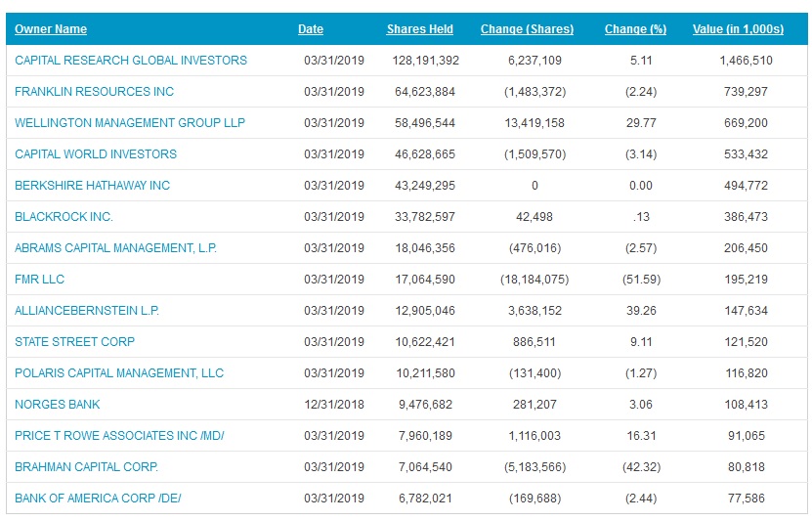The height and width of the screenshot is (521, 812).
Task: Open Brahman Capital Corp. link
Action: [x=87, y=466]
